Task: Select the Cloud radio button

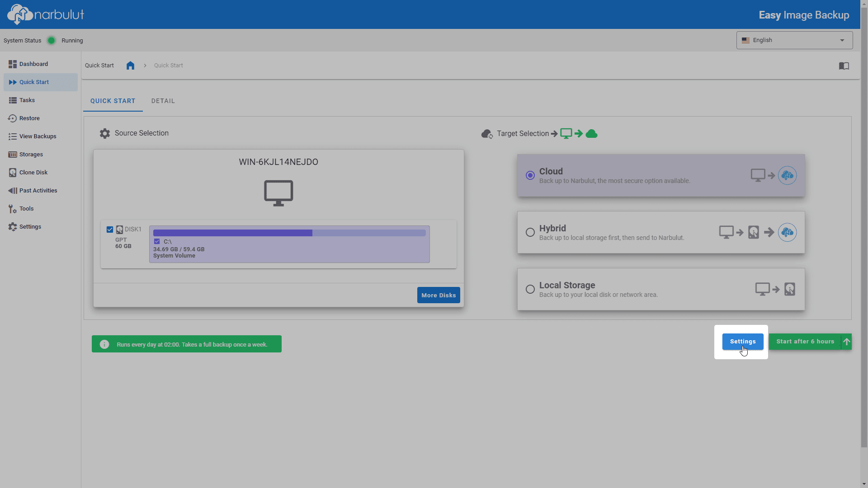Action: (530, 175)
